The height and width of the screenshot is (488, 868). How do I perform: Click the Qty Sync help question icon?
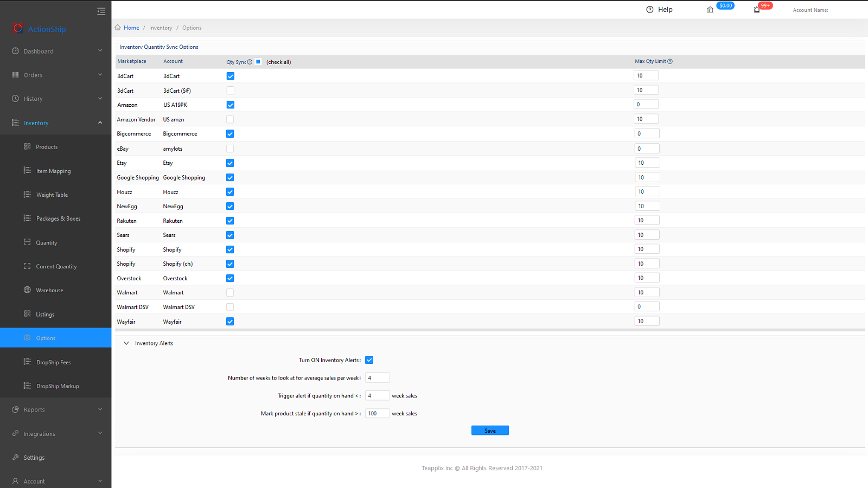(250, 62)
